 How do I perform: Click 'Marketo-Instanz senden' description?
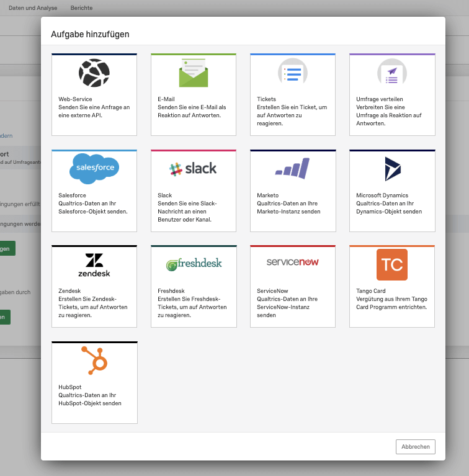(288, 207)
